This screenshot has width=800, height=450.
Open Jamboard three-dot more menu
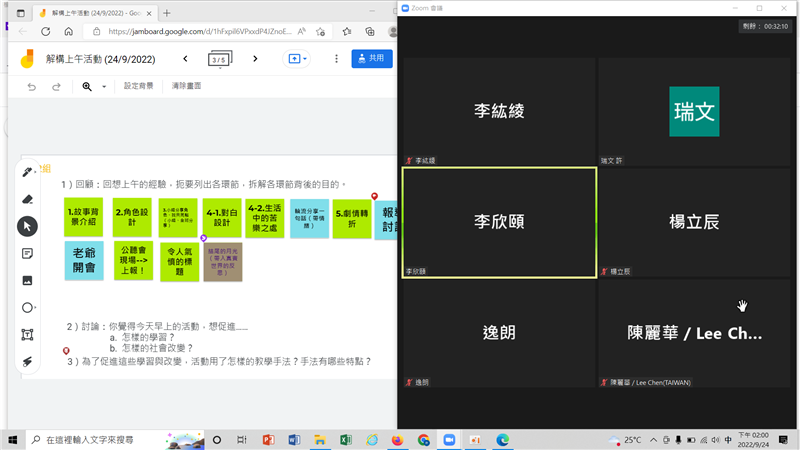pyautogui.click(x=336, y=59)
